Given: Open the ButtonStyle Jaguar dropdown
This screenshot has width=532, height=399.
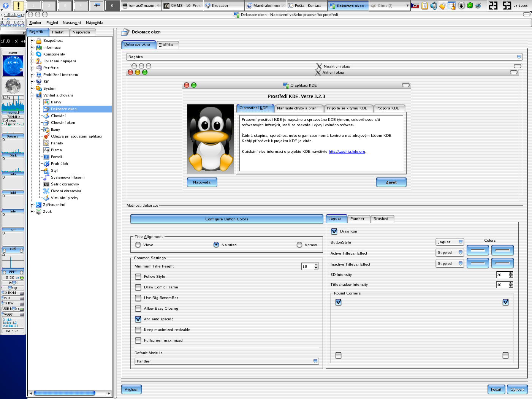Looking at the screenshot, I should click(x=450, y=242).
